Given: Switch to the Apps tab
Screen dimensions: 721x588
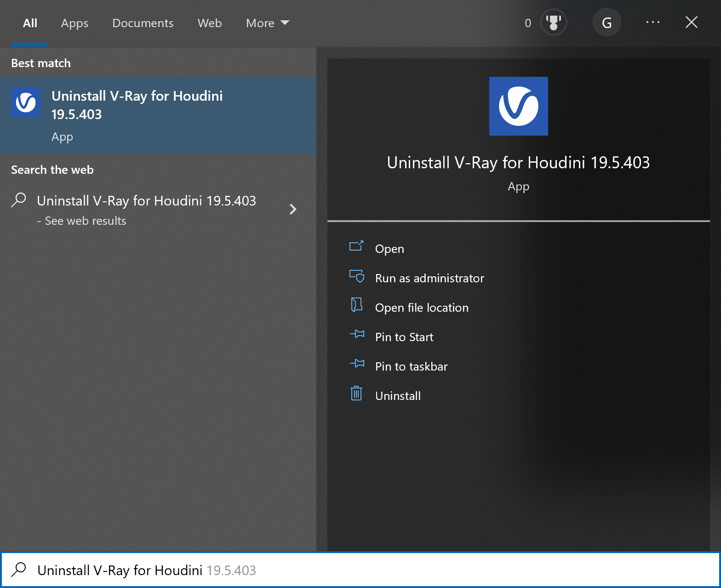Looking at the screenshot, I should 74,23.
